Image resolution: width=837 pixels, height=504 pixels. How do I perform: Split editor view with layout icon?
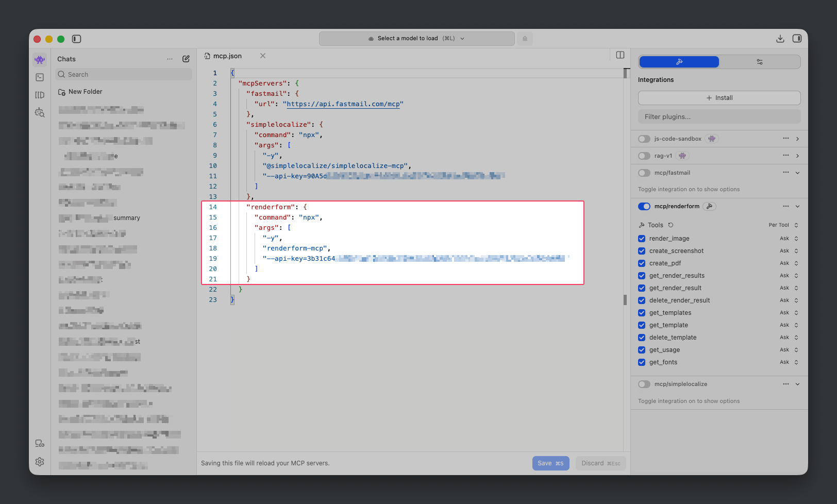(620, 55)
